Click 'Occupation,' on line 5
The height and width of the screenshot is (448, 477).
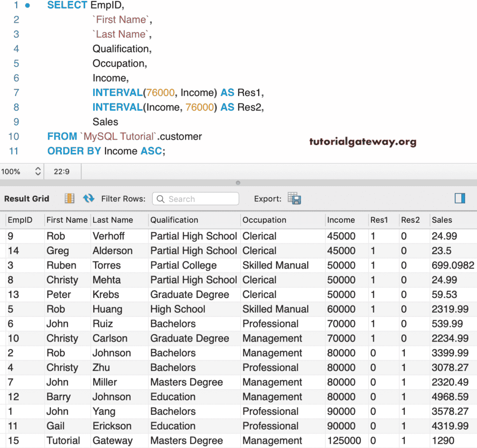[x=119, y=63]
